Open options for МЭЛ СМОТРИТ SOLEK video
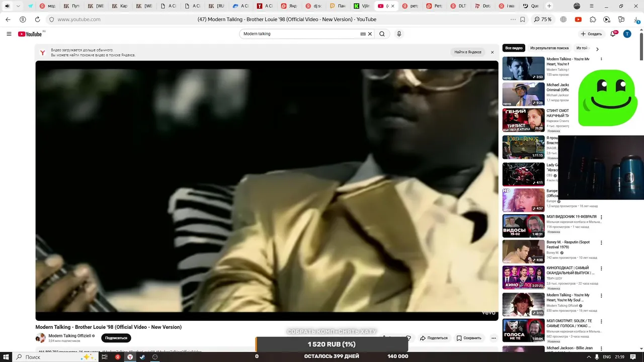Screen dimensions: 644x362 pos(601,321)
